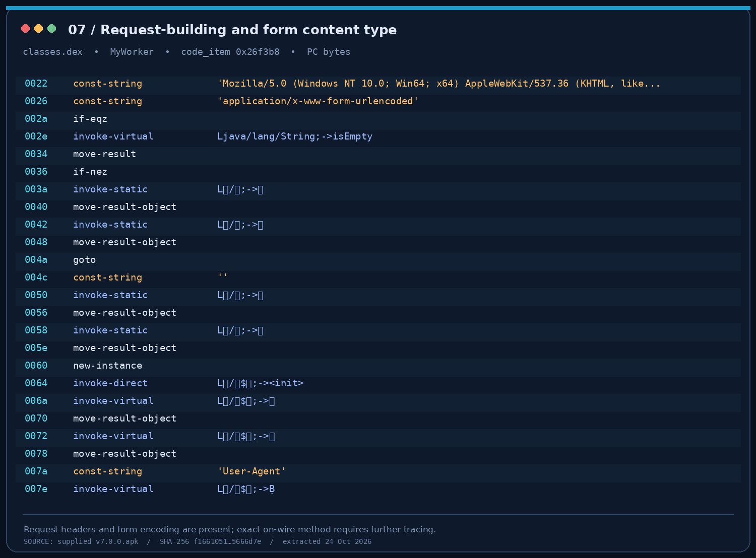
Task: Click the address '0070'
Action: (36, 419)
